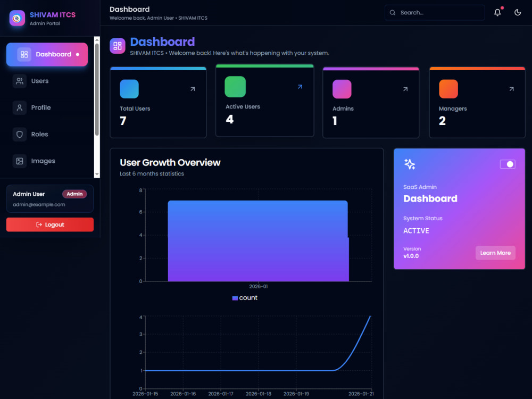Click the Admin User name
The height and width of the screenshot is (399, 532).
pyautogui.click(x=29, y=194)
